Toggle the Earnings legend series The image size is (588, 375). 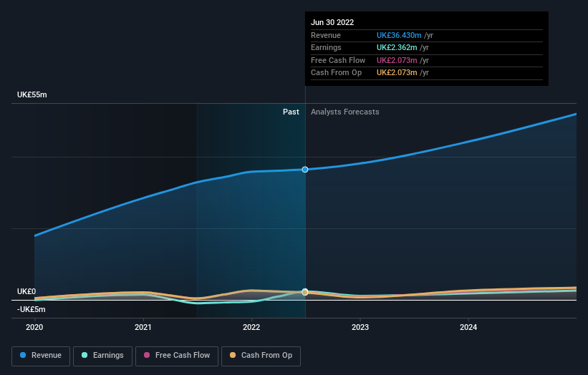[x=102, y=356]
